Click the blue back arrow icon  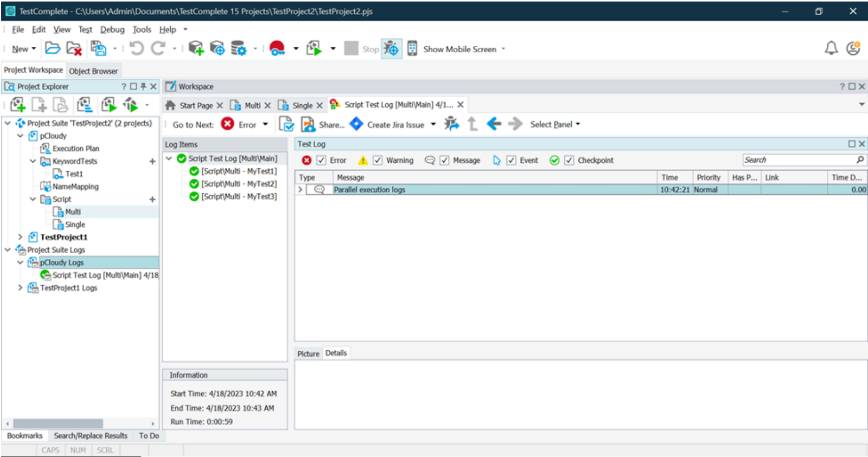coord(493,124)
